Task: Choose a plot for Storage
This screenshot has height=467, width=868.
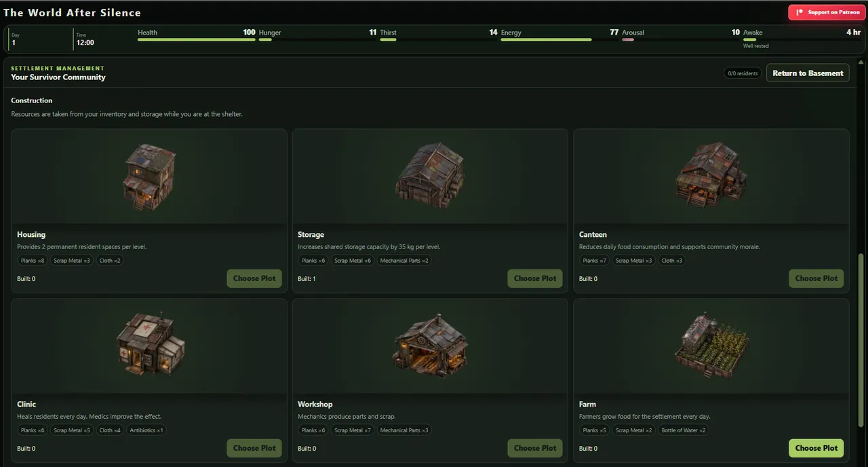Action: 535,278
